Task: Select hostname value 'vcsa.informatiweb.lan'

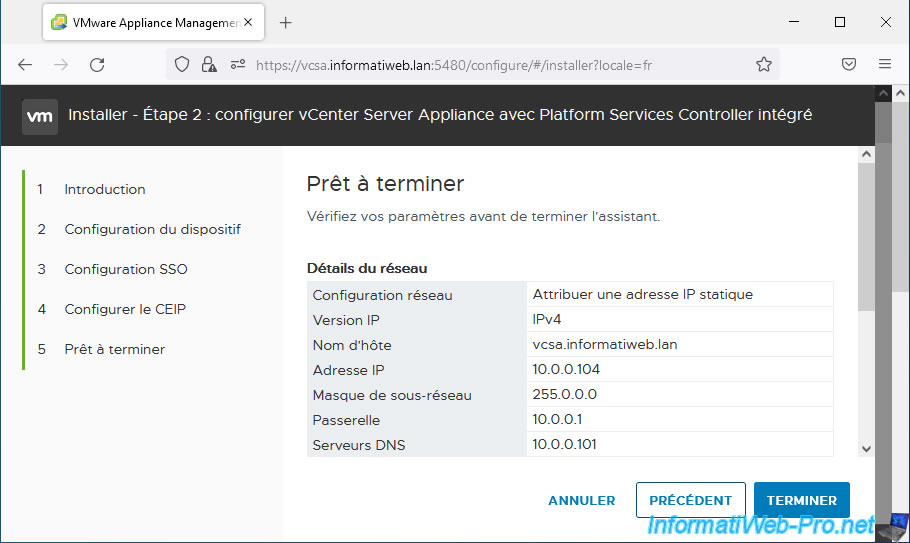Action: coord(605,344)
